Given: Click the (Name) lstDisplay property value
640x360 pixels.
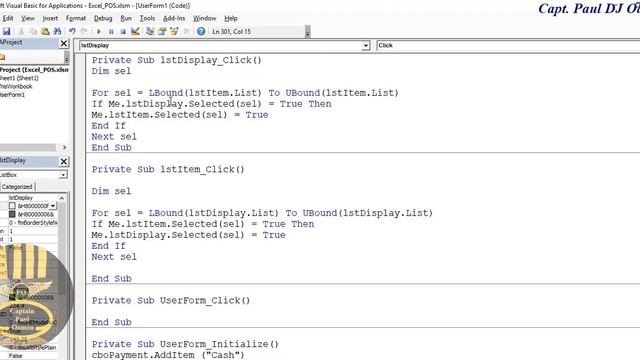Looking at the screenshot, I should click(33, 198).
